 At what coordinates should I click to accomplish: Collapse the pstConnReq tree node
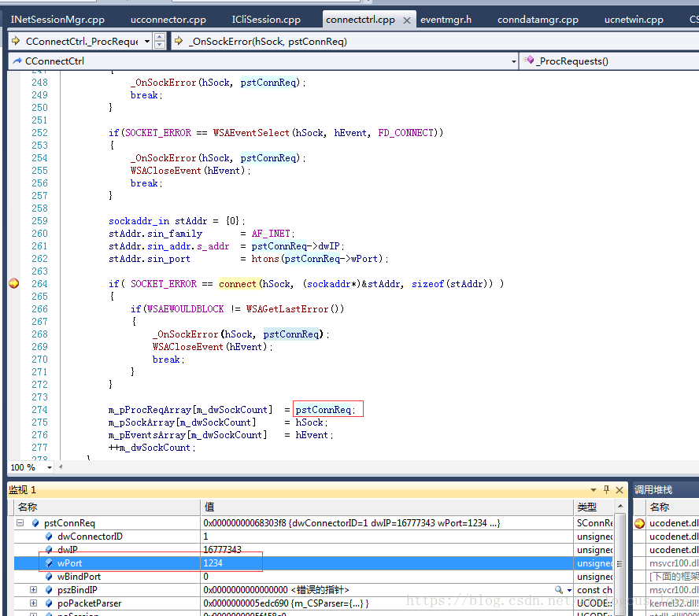click(x=20, y=523)
